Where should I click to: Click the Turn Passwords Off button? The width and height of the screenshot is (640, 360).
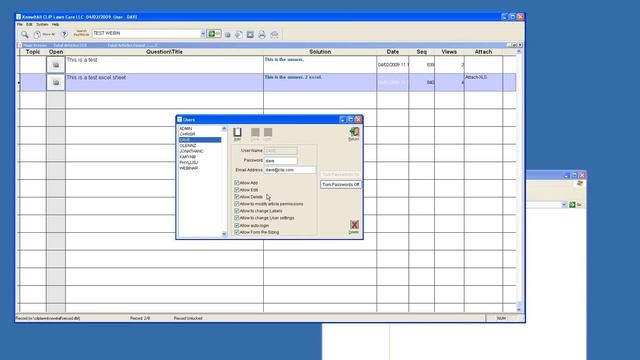click(x=340, y=184)
